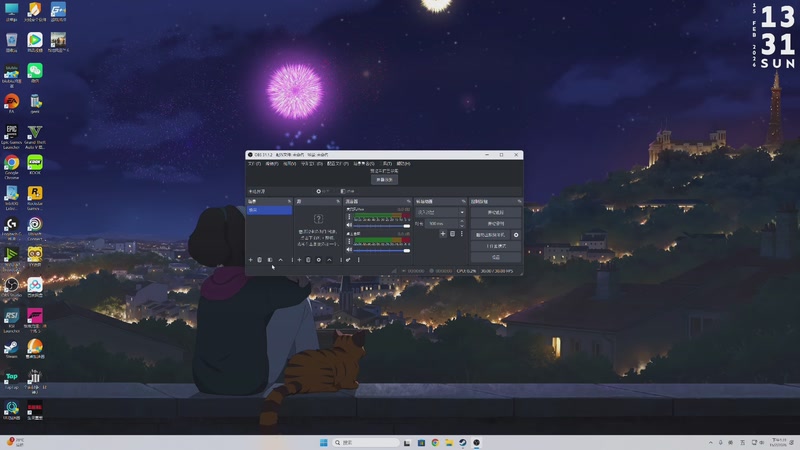
Task: Open virtual camera settings gear in Controls
Action: click(x=516, y=235)
